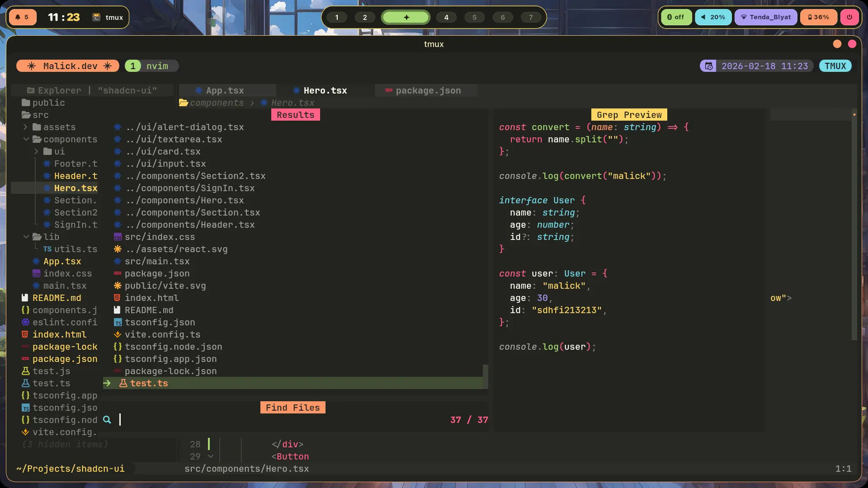Toggle the 'off' status pill in top bar

676,17
